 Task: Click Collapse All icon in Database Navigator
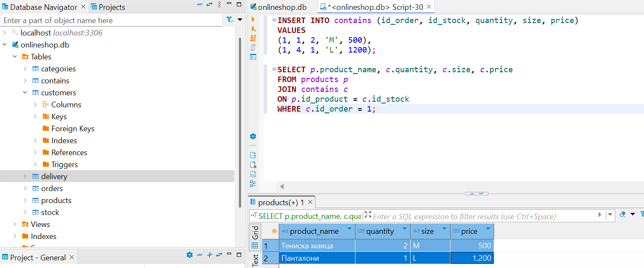pos(200,4)
